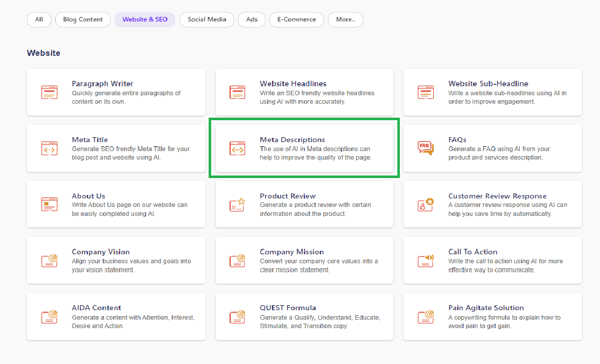Open the More filter options
The width and height of the screenshot is (600, 364).
pyautogui.click(x=345, y=19)
